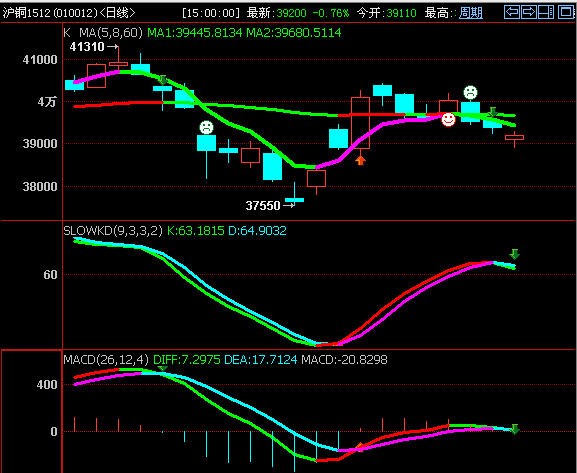Click the SLOWKD(9,3,3,2) indicator label
The width and height of the screenshot is (577, 473).
(113, 231)
